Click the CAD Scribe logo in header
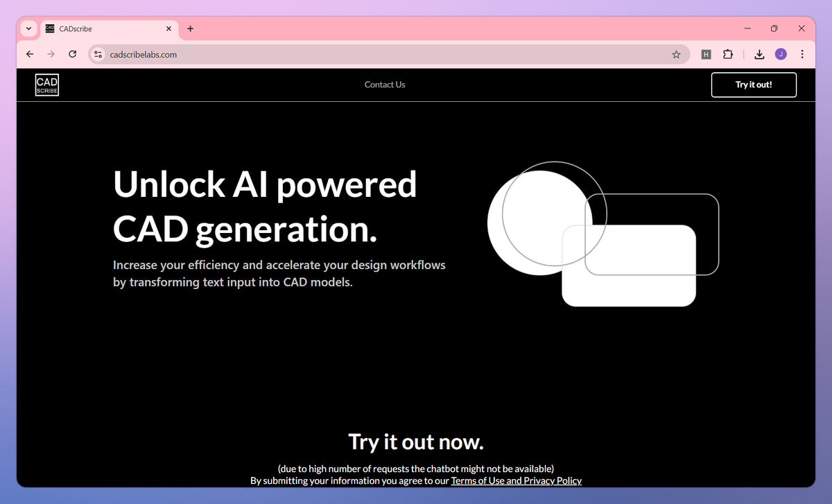This screenshot has width=832, height=504. (47, 85)
